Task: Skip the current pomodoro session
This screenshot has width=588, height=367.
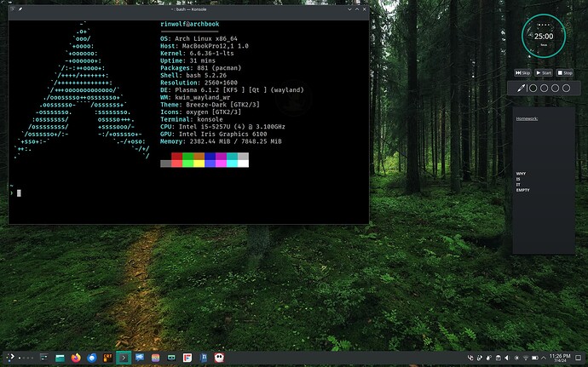Action: click(x=522, y=72)
